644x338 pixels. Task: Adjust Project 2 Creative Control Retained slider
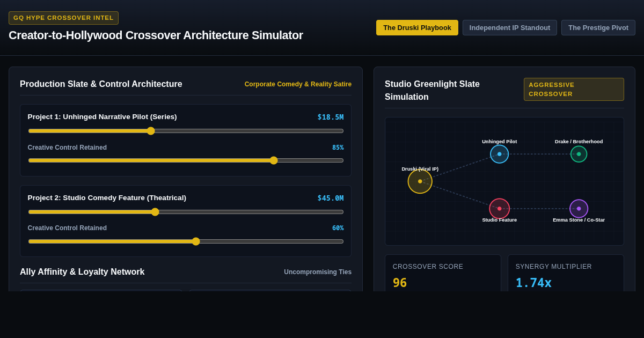pos(186,241)
